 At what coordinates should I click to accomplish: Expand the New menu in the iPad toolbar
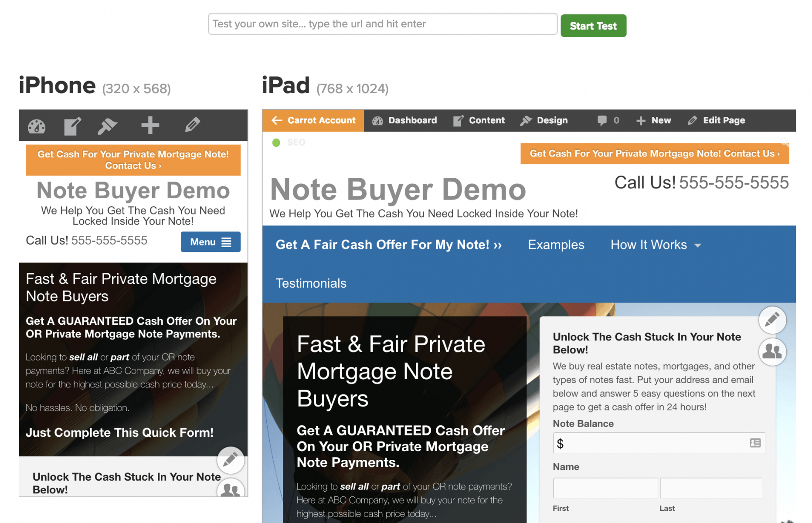coord(653,120)
